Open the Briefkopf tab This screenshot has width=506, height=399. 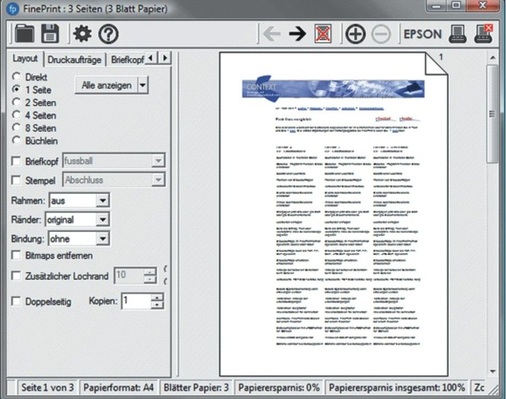127,60
